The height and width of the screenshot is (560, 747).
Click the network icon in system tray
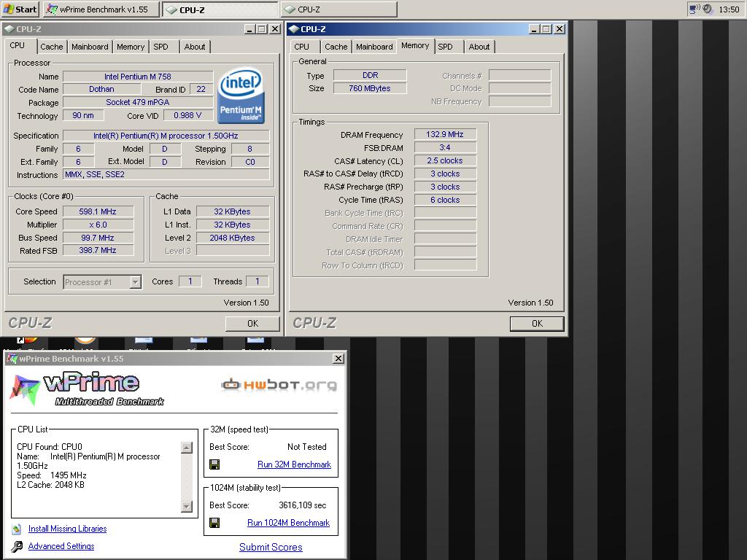point(694,9)
